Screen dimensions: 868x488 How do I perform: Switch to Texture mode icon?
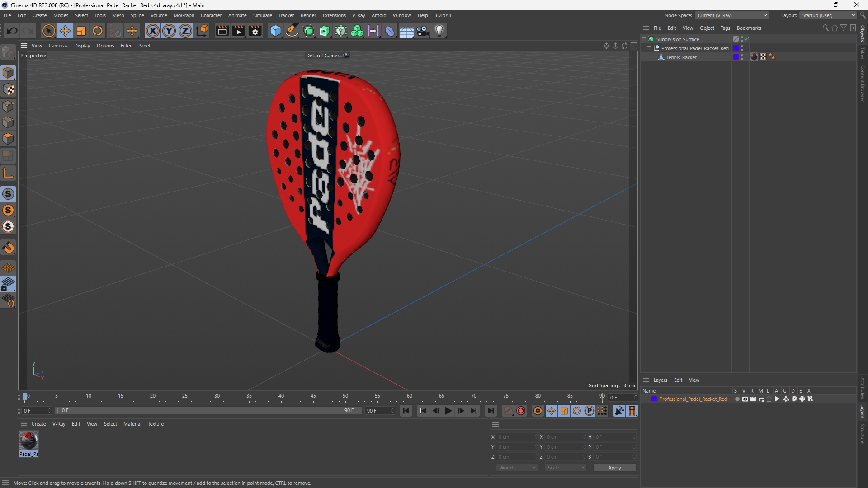click(x=8, y=89)
